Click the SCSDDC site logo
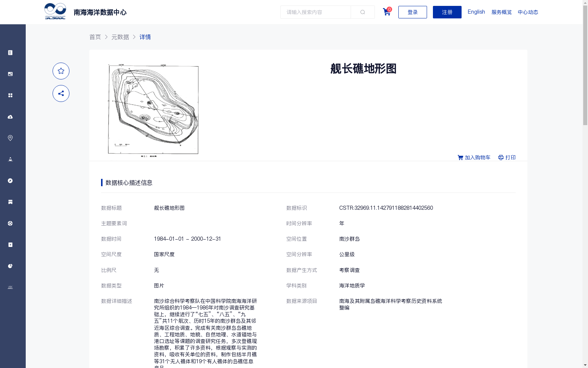This screenshot has height=368, width=588. point(55,11)
